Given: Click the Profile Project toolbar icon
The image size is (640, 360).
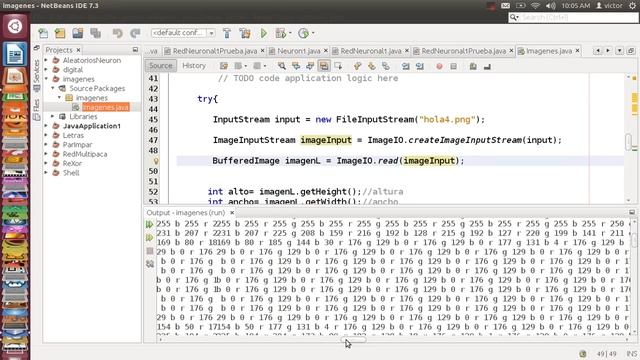Looking at the screenshot, I should coord(303,33).
